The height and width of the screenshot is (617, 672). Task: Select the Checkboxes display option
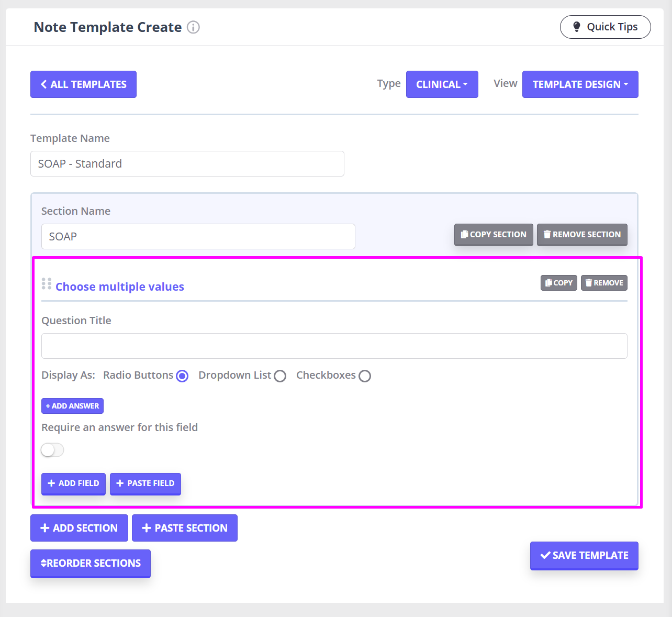(x=365, y=376)
